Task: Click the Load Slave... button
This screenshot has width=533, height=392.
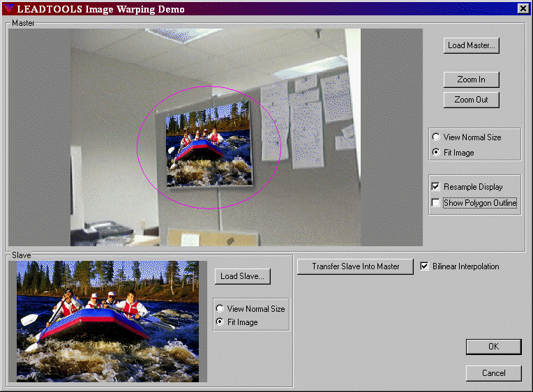Action: click(x=242, y=276)
